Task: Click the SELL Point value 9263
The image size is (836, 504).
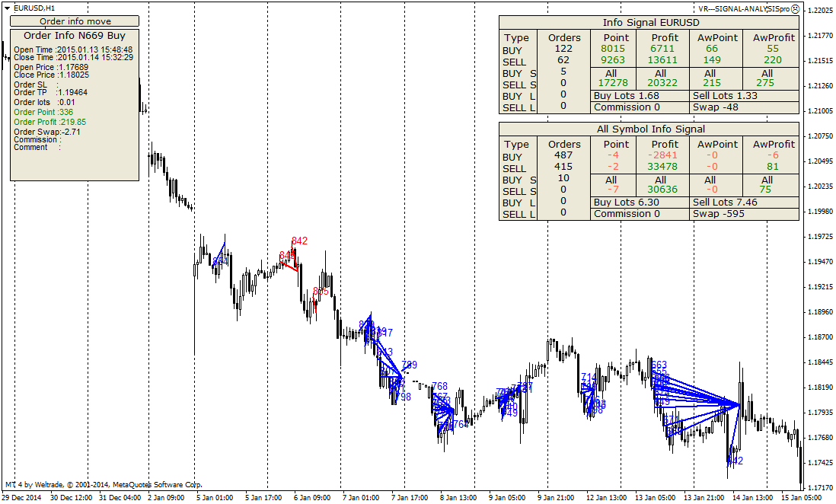Action: pos(613,59)
